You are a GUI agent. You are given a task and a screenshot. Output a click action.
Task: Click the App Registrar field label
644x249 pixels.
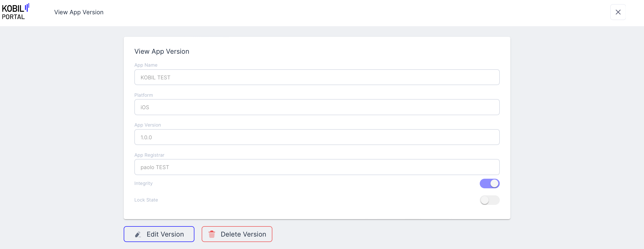pyautogui.click(x=149, y=155)
